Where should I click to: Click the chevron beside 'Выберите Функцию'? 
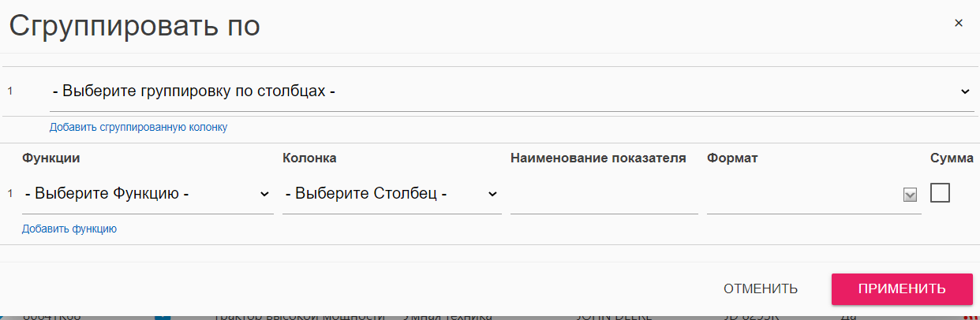(x=264, y=194)
